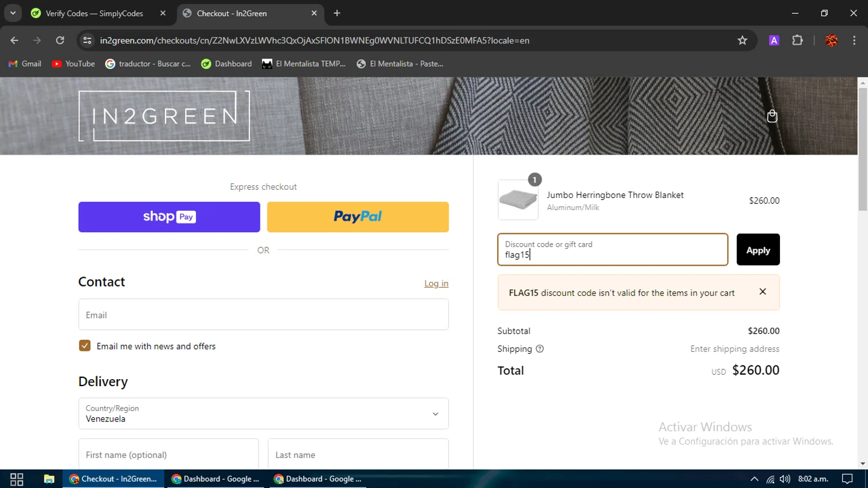Click the $260.00 total amount
The height and width of the screenshot is (488, 868).
pos(756,370)
